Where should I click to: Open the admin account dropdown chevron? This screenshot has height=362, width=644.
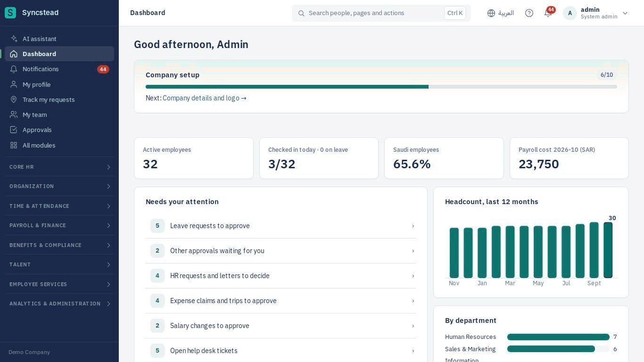point(625,13)
